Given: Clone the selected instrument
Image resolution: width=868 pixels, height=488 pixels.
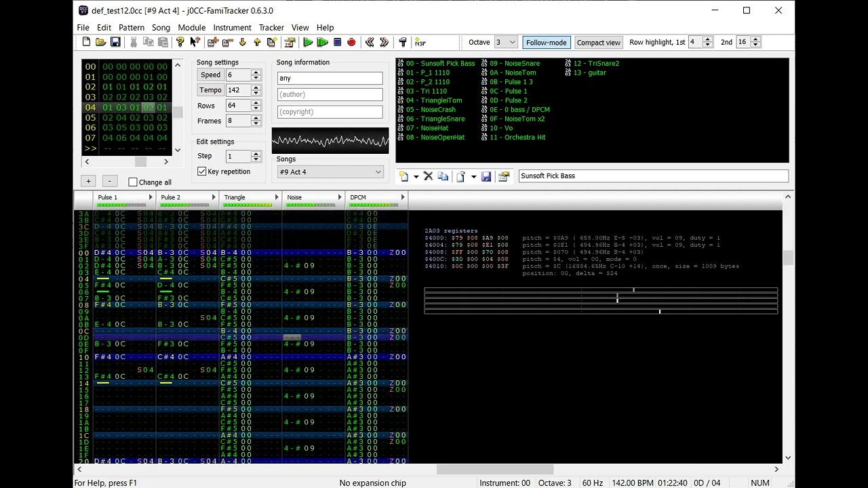Looking at the screenshot, I should pos(443,176).
